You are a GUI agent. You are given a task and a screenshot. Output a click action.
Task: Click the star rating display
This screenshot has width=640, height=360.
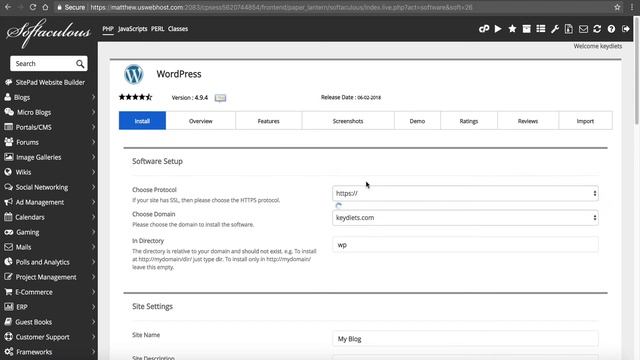pyautogui.click(x=136, y=97)
